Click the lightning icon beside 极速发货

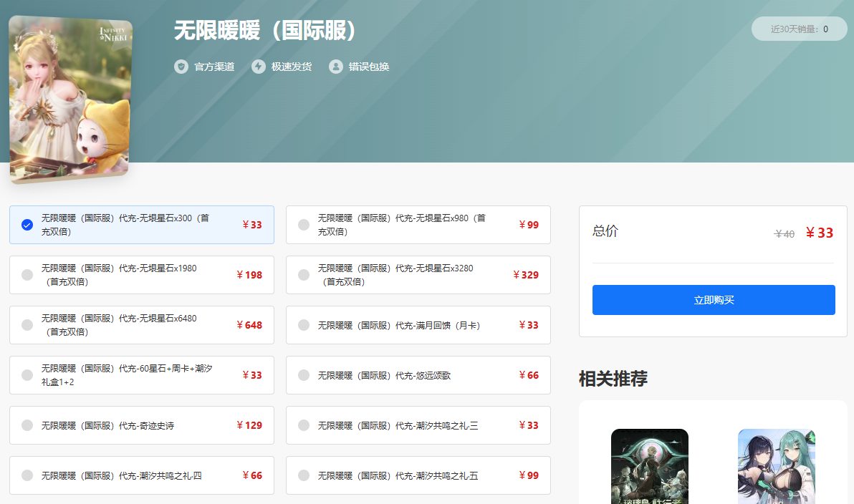pyautogui.click(x=258, y=67)
